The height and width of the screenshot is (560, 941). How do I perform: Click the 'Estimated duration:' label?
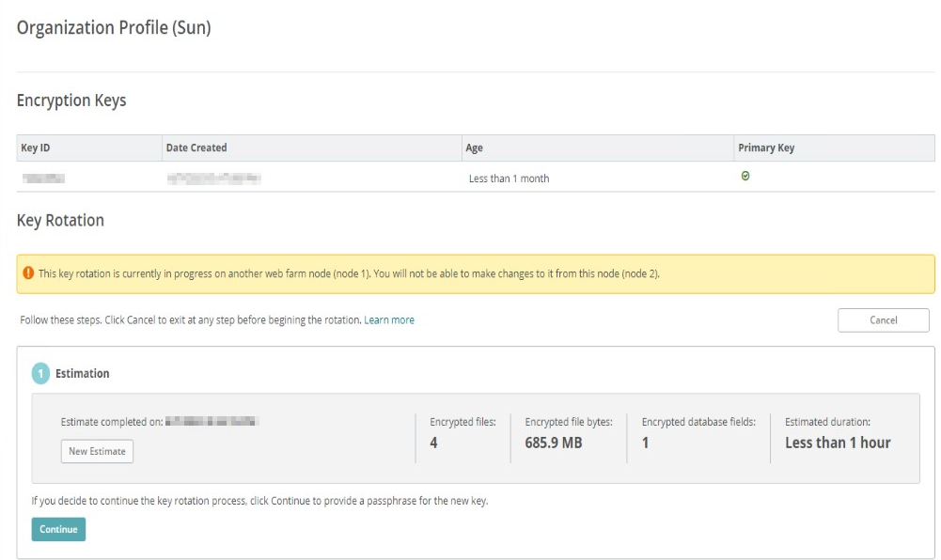(x=827, y=422)
